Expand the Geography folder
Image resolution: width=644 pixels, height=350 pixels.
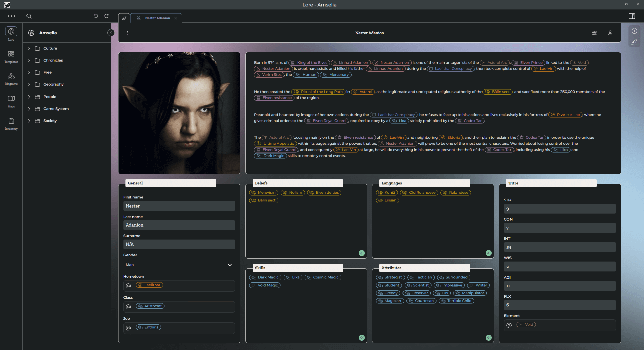[x=29, y=84]
